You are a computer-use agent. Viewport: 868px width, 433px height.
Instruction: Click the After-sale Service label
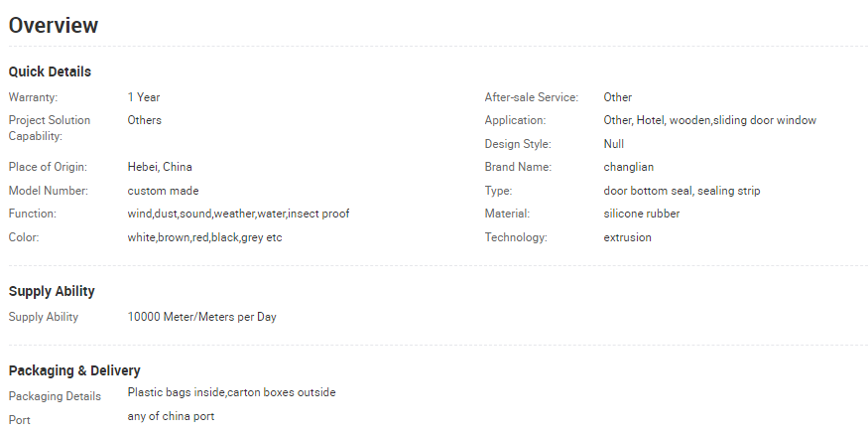pos(531,97)
